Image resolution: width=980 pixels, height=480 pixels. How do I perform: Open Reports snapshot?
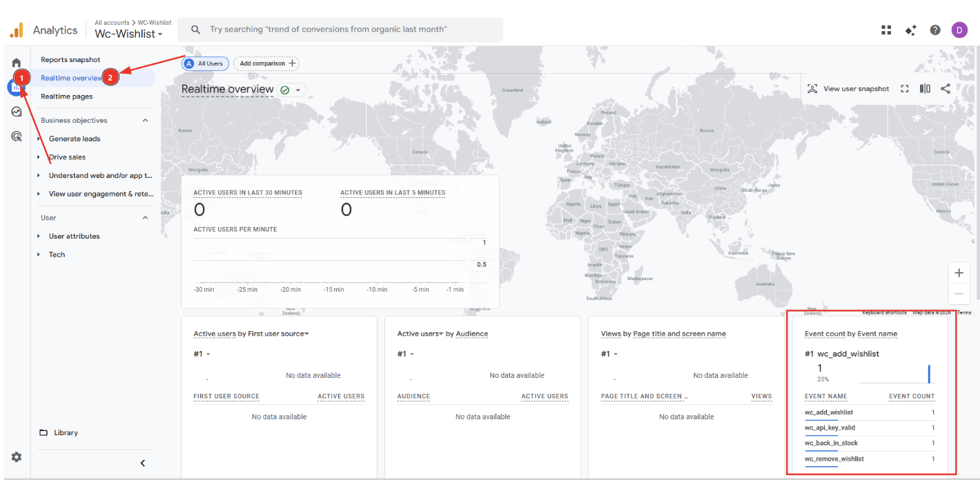pyautogui.click(x=70, y=60)
